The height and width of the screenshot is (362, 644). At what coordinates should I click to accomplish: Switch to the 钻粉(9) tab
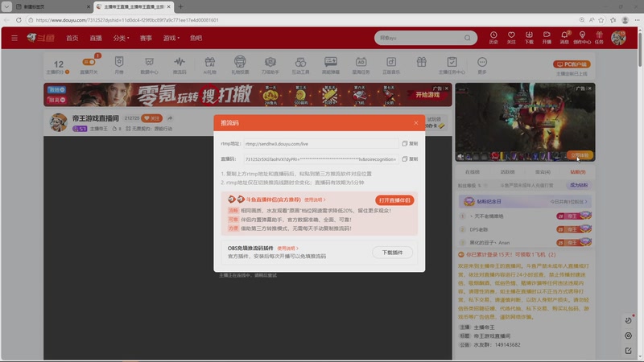pos(577,172)
